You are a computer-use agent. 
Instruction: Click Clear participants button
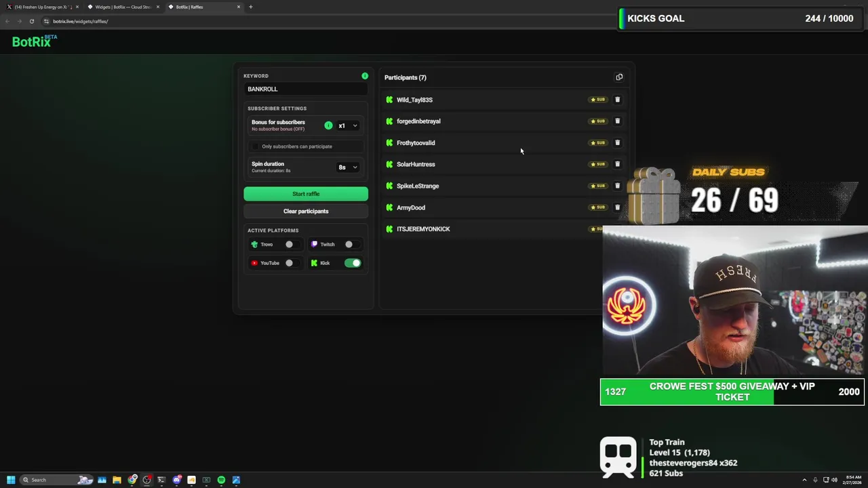[306, 211]
